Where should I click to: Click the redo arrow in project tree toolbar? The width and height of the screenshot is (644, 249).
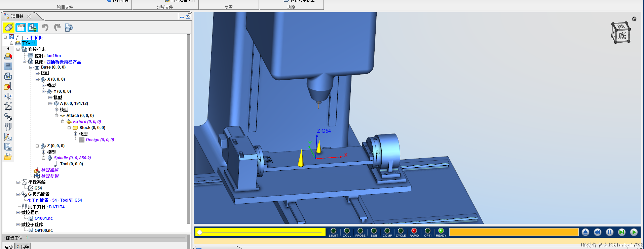pos(58,28)
